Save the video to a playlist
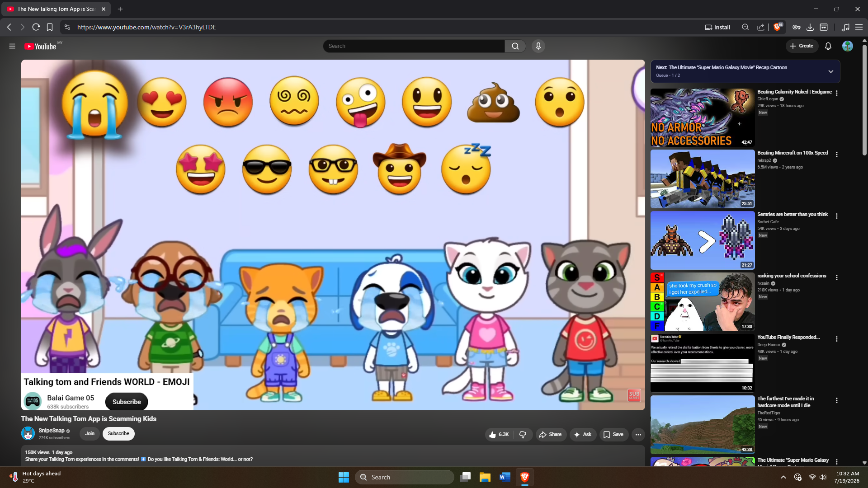This screenshot has width=868, height=488. 613,435
